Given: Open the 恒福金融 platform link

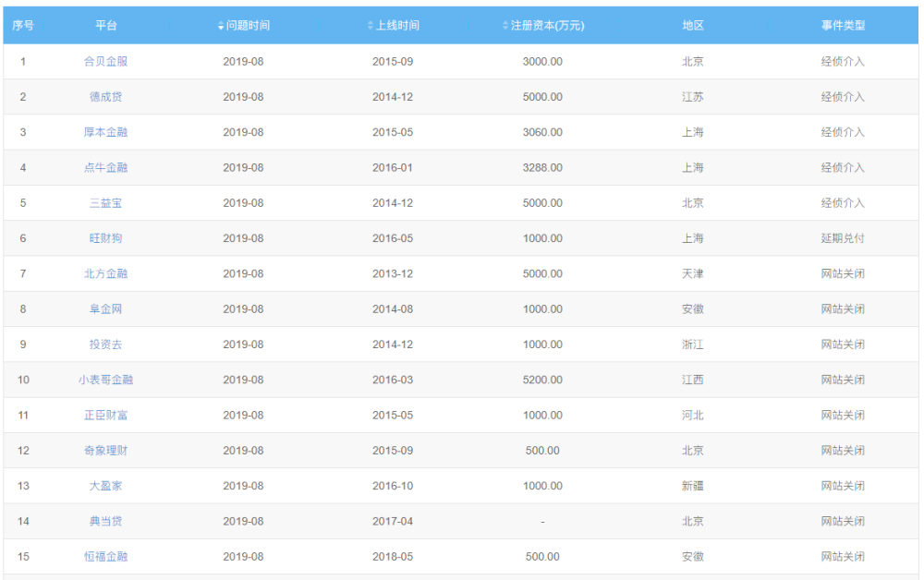Looking at the screenshot, I should coord(106,556).
